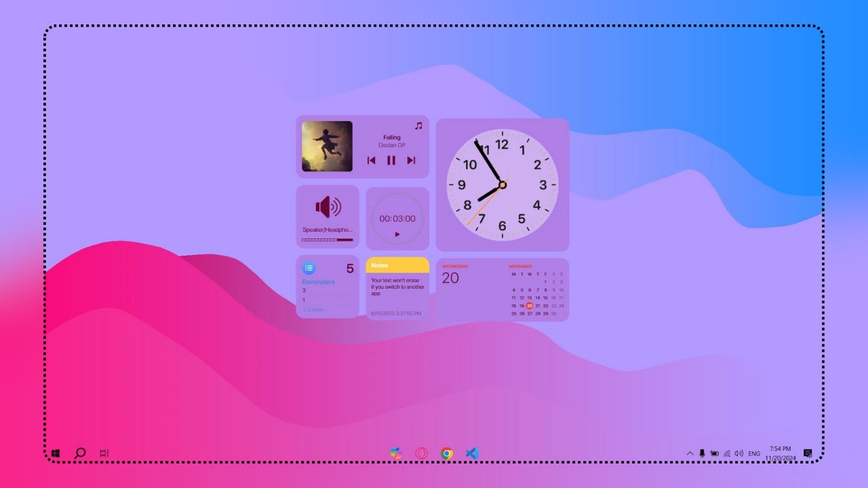Click the NOVEMBER month label
Screen dimensions: 868x488
point(521,266)
